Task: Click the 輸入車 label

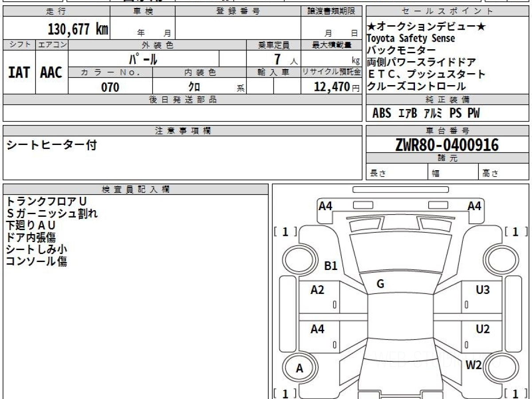Action: click(x=274, y=72)
